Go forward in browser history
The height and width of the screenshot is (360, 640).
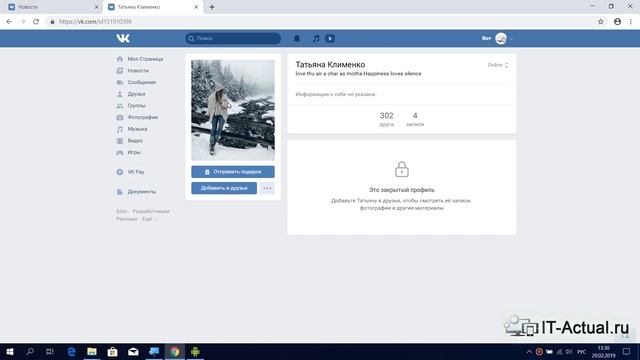[22, 22]
